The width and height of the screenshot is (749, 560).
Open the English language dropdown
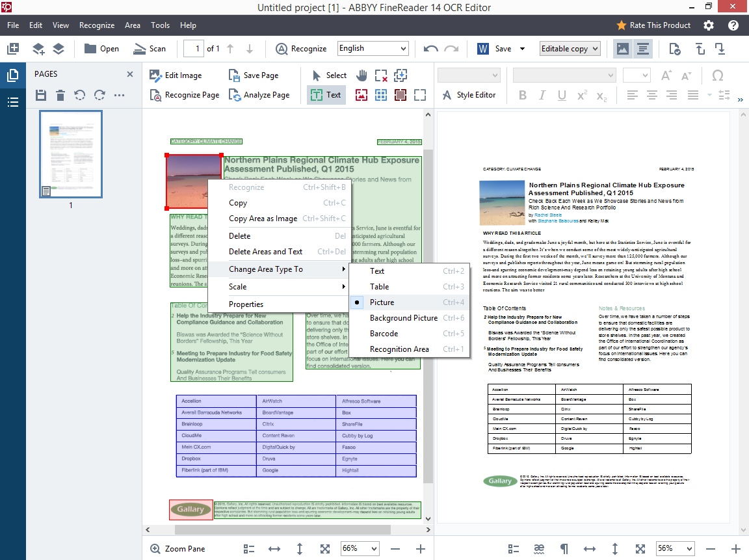[x=373, y=48]
